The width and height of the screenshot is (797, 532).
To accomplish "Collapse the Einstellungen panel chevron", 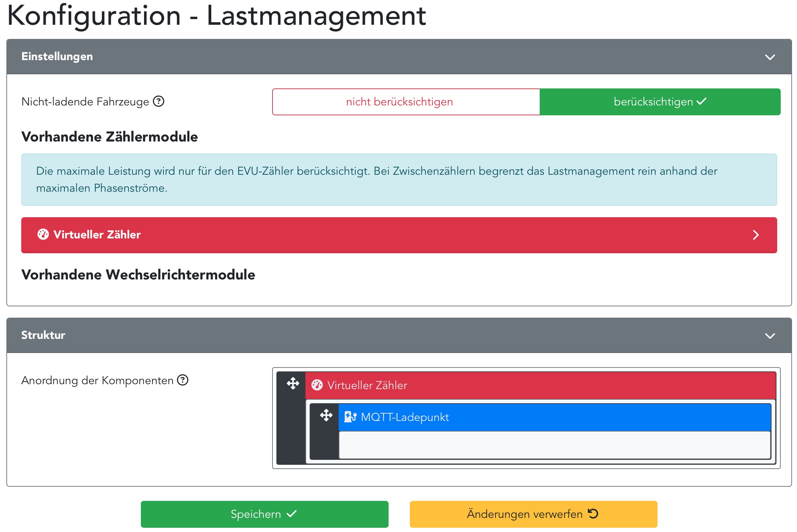I will click(770, 57).
